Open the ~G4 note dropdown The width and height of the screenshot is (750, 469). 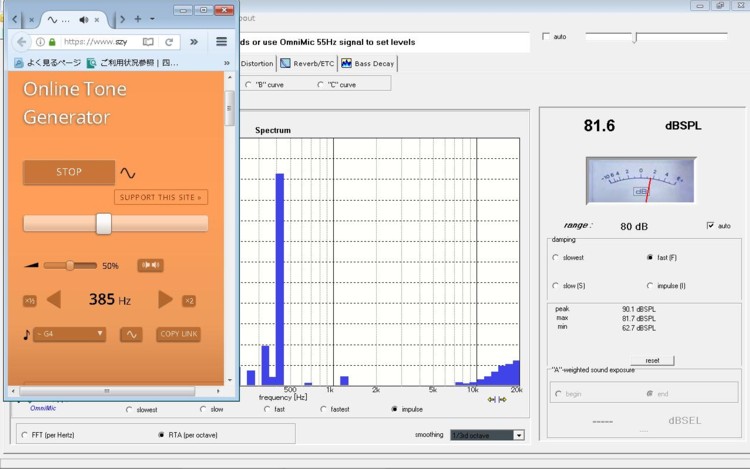tap(69, 334)
